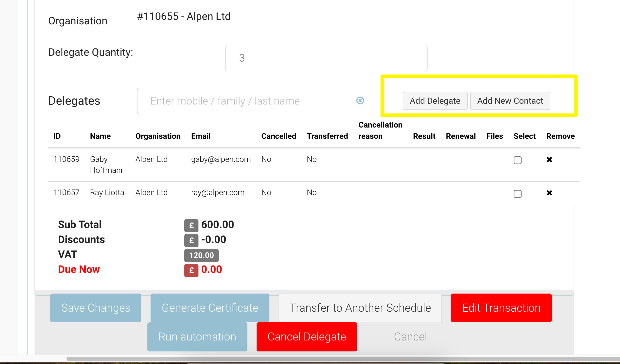Select checkbox for Gaby Hoffmann row
This screenshot has width=620, height=364.
pyautogui.click(x=517, y=160)
